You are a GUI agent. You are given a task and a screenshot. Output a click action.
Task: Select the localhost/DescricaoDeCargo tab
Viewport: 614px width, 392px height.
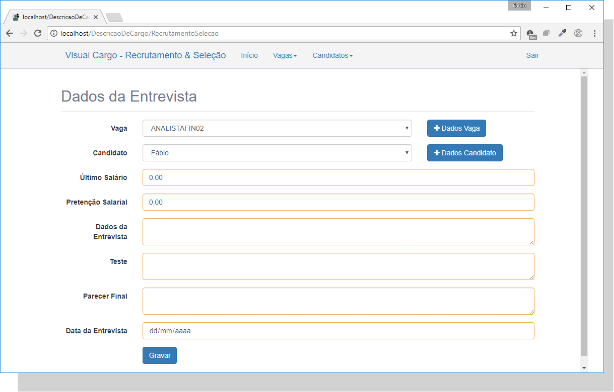(55, 17)
